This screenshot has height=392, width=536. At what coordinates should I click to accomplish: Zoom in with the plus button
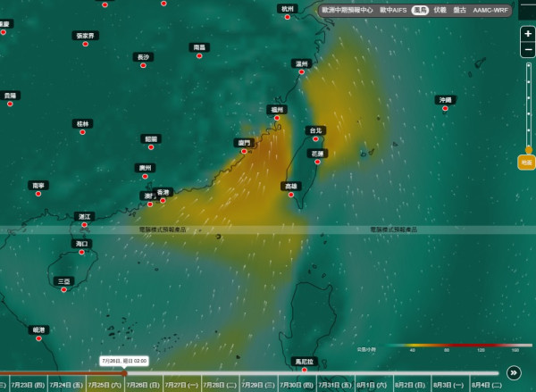[x=528, y=34]
